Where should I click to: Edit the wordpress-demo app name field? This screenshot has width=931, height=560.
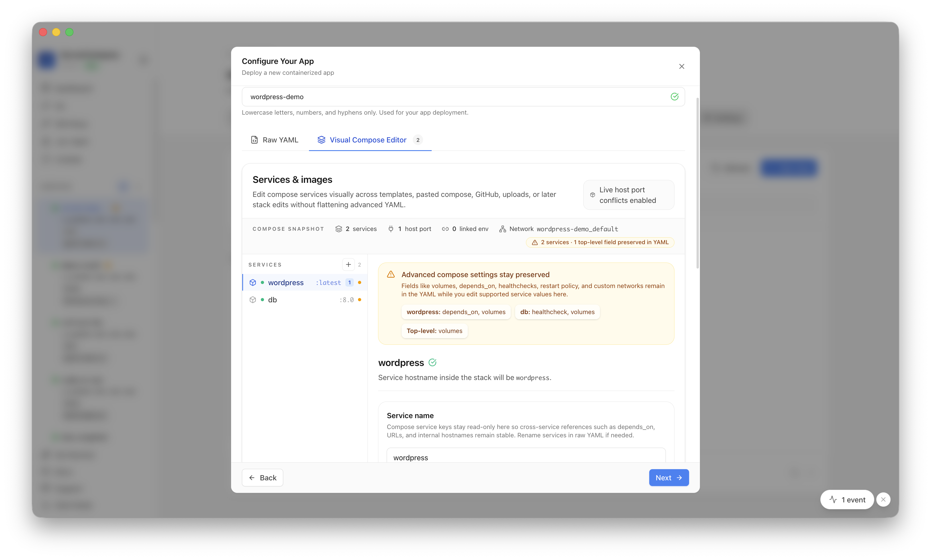[463, 97]
